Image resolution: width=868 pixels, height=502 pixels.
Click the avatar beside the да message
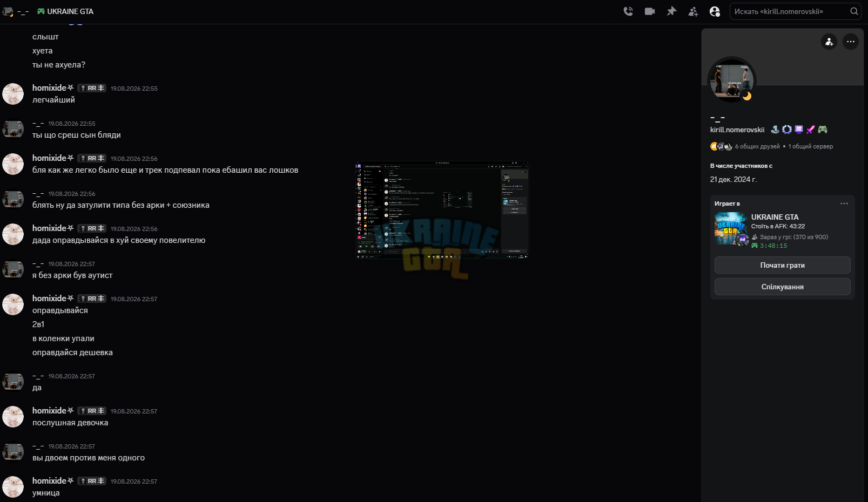[13, 382]
